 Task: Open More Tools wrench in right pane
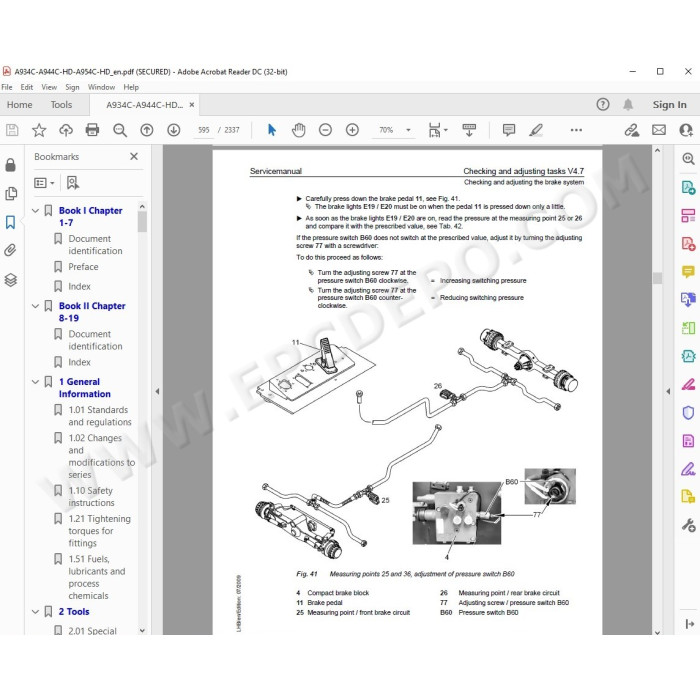pos(688,525)
